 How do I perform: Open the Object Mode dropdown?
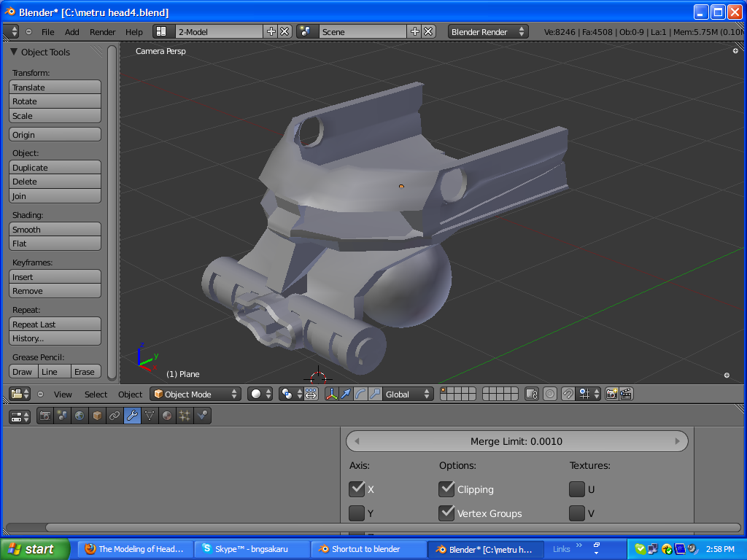tap(196, 394)
